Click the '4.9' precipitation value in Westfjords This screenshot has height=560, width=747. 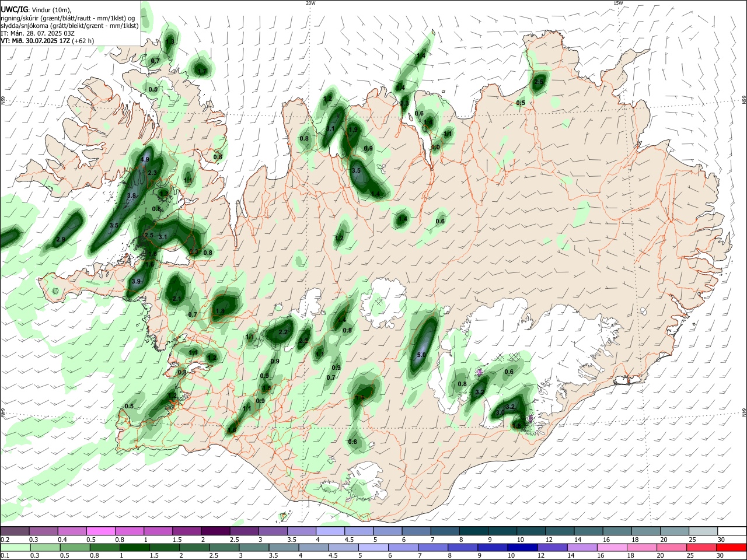pos(145,159)
